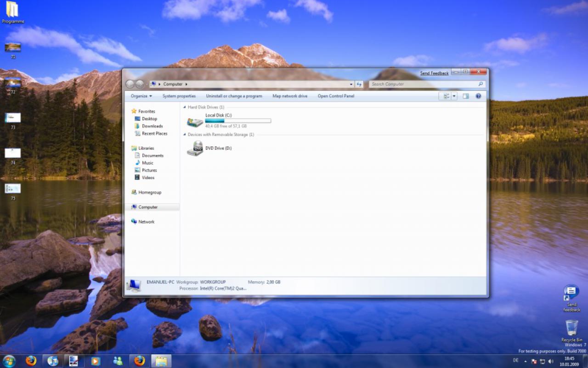The width and height of the screenshot is (588, 368).
Task: Click the blue Help icon
Action: [478, 96]
